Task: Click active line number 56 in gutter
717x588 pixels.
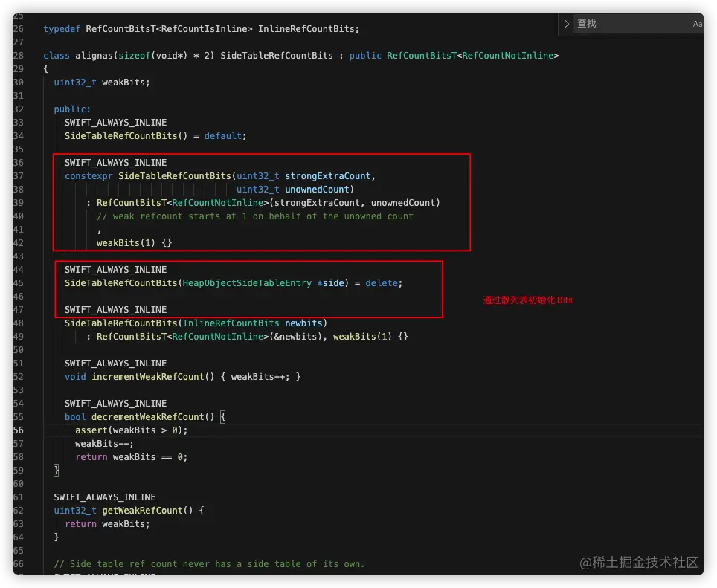Action: pos(19,430)
